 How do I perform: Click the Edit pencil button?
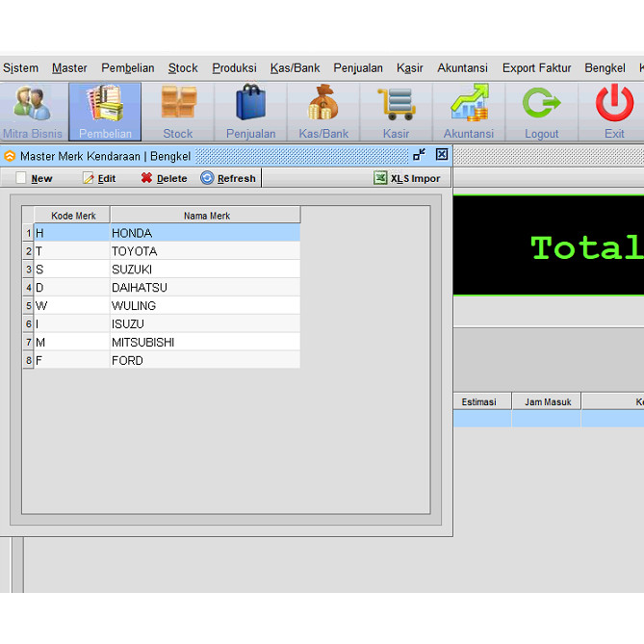click(99, 178)
